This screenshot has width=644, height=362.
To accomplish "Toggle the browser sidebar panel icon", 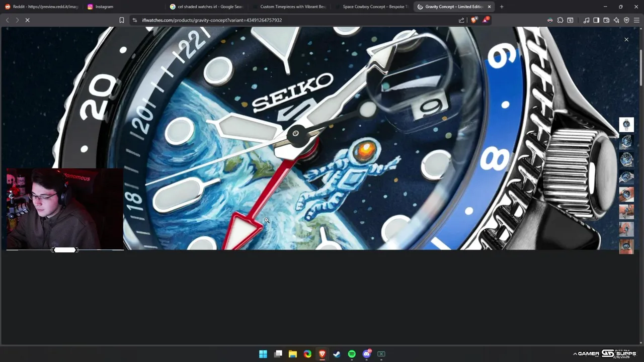I will 596,20.
